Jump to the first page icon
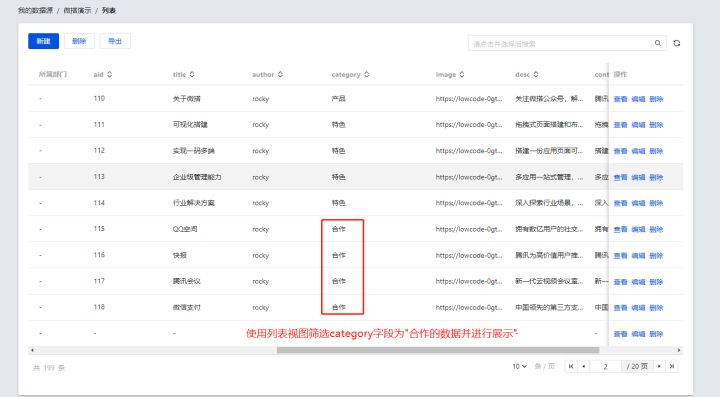Screen dimensions: 720x397 pyautogui.click(x=571, y=366)
